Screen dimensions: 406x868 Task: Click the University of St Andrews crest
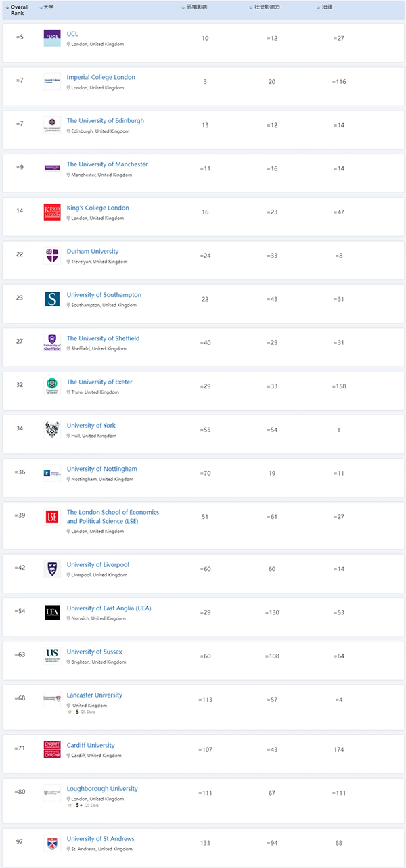(x=52, y=843)
